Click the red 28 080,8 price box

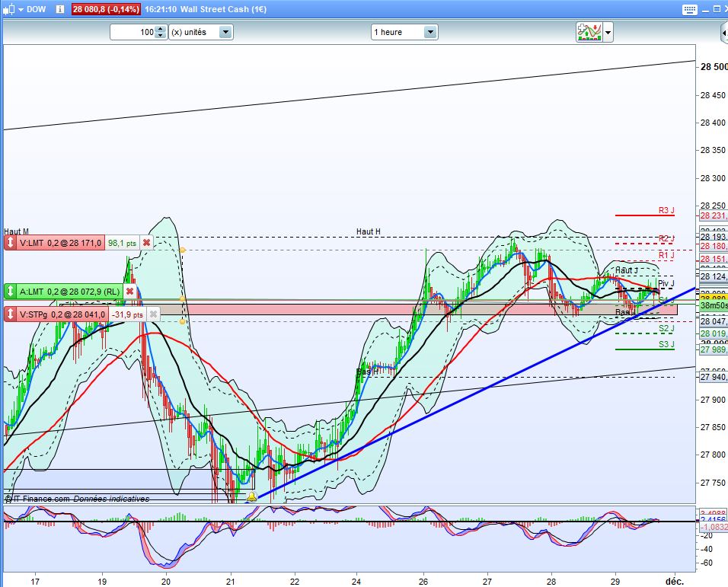[106, 9]
